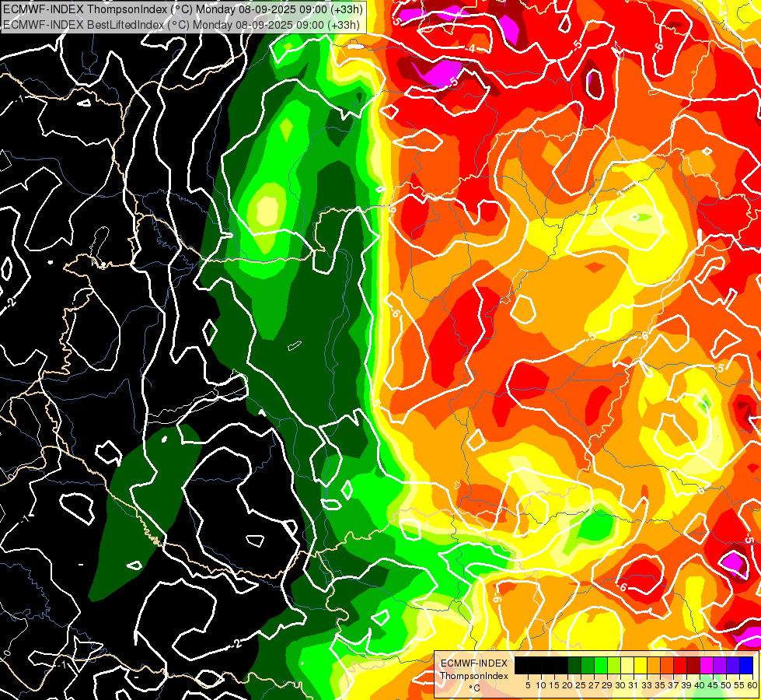Image resolution: width=761 pixels, height=700 pixels.
Task: Select the yellow 31–33 legend swatch
Action: click(641, 666)
